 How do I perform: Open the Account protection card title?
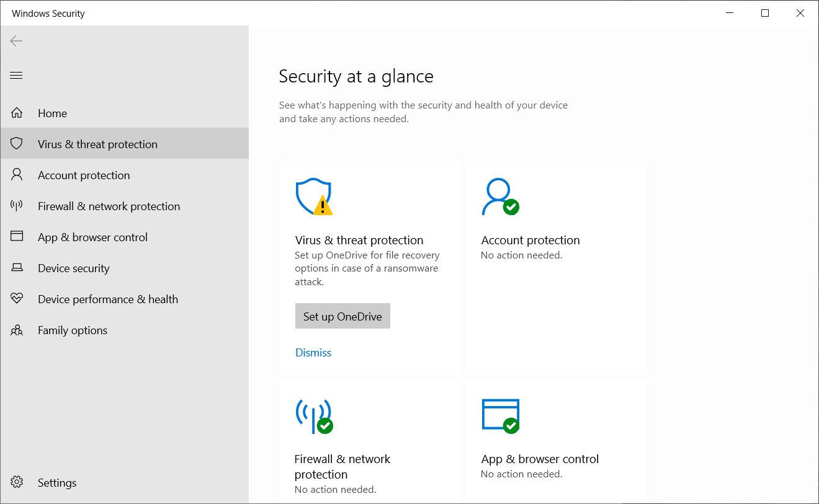(530, 240)
